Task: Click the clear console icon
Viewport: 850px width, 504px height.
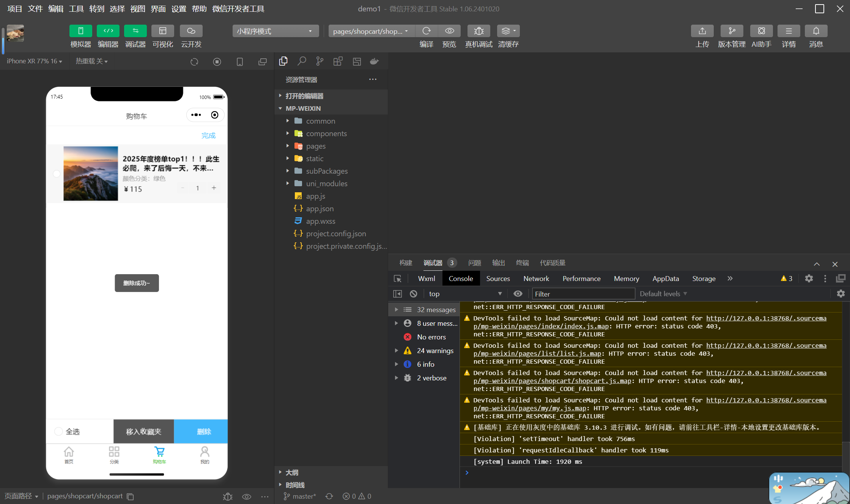Action: click(414, 294)
